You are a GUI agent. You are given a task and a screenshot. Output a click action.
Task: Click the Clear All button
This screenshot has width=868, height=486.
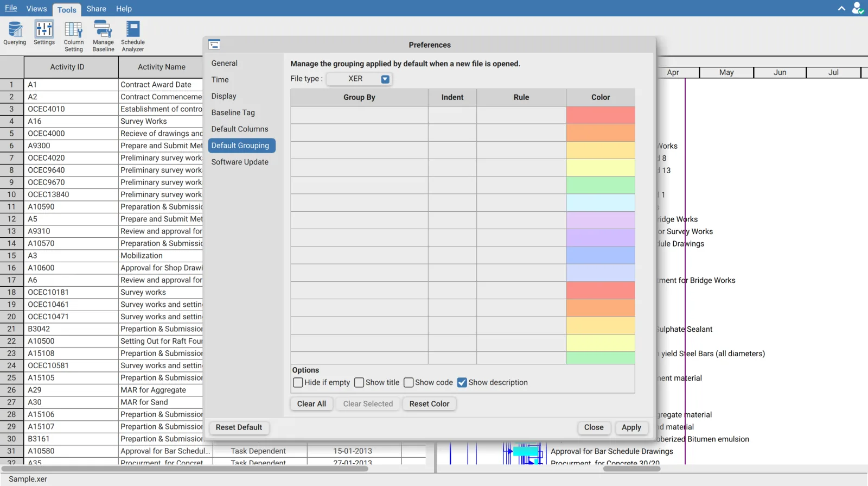(311, 403)
